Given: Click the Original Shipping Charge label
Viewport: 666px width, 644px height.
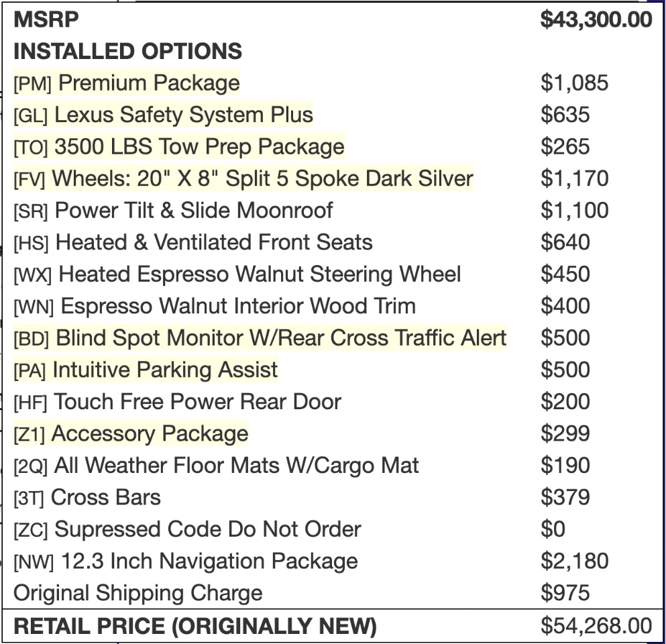Looking at the screenshot, I should [138, 593].
